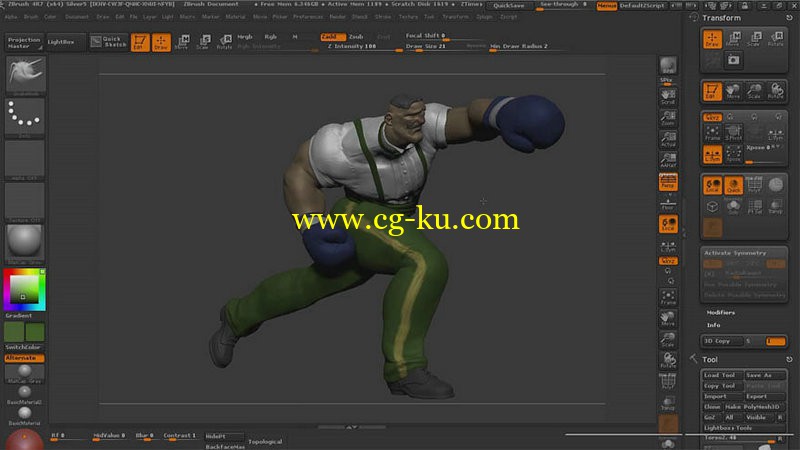Open current brush thumbnail picker
Image resolution: width=800 pixels, height=450 pixels.
[x=25, y=76]
